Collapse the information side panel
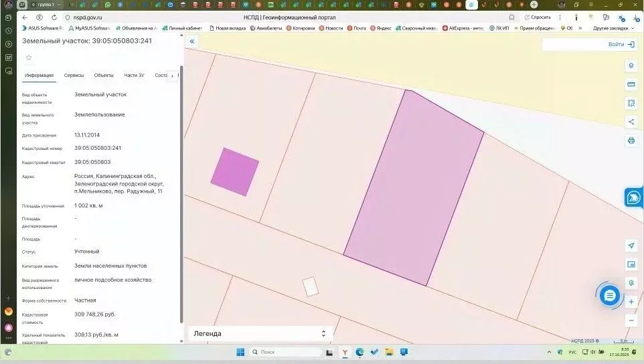Screen dimensions: 644x364 point(192,41)
